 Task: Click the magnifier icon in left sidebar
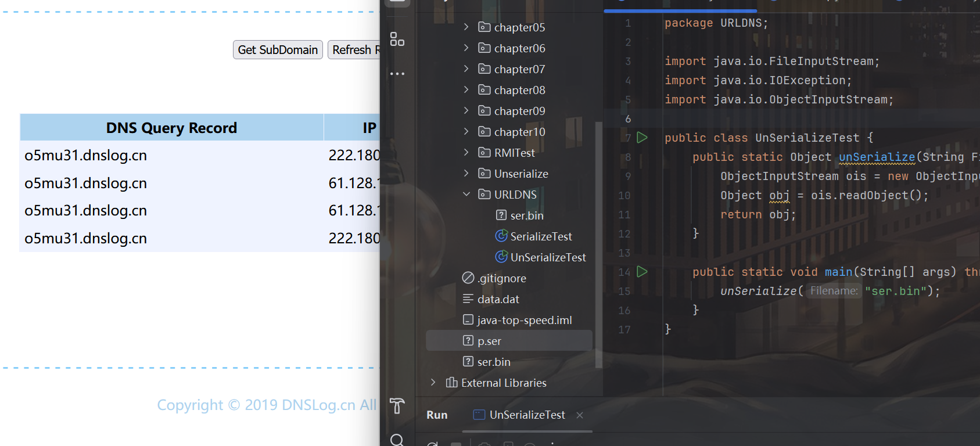click(397, 440)
